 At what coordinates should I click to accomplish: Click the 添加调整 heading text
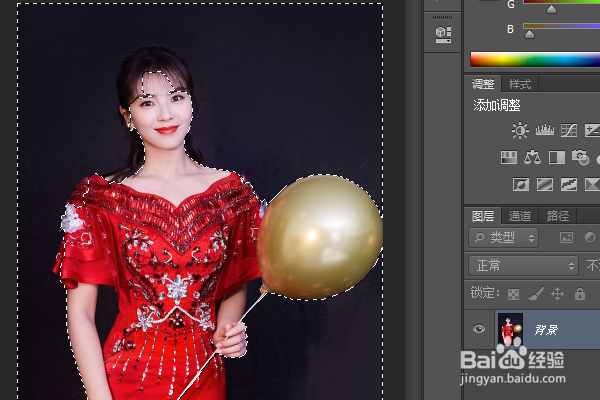click(x=497, y=105)
